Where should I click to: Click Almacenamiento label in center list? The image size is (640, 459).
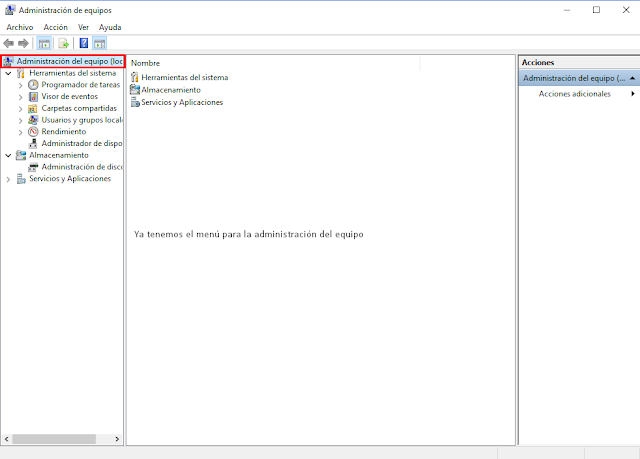(x=171, y=90)
